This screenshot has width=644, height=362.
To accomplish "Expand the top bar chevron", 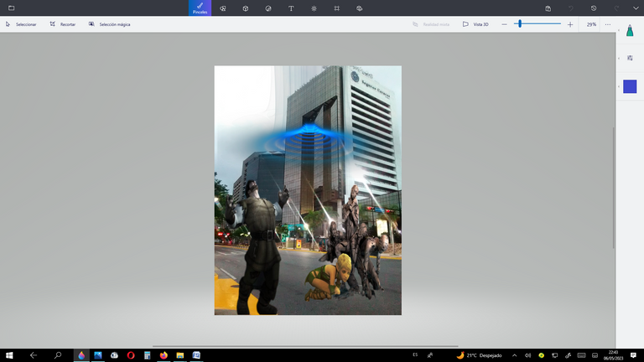I will (636, 8).
